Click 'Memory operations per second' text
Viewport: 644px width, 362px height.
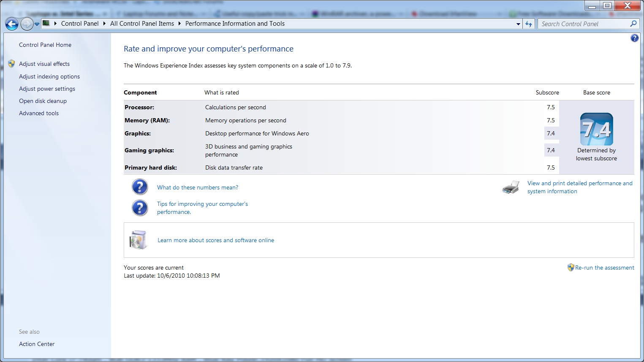click(x=246, y=120)
